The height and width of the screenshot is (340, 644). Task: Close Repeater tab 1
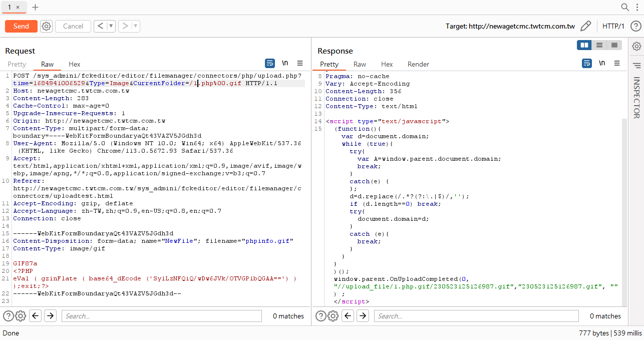click(x=18, y=7)
